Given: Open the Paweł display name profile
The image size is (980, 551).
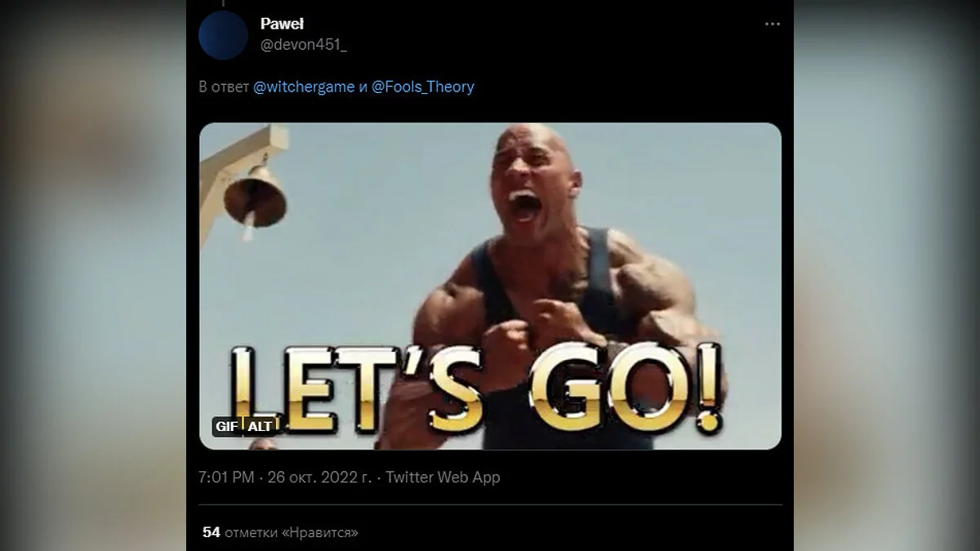Looking at the screenshot, I should 282,24.
